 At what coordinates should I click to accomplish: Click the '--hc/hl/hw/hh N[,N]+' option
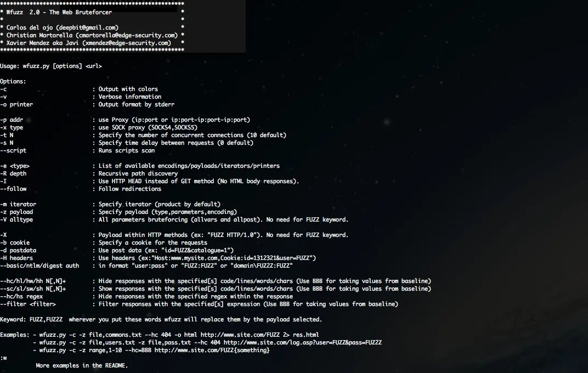click(x=33, y=281)
